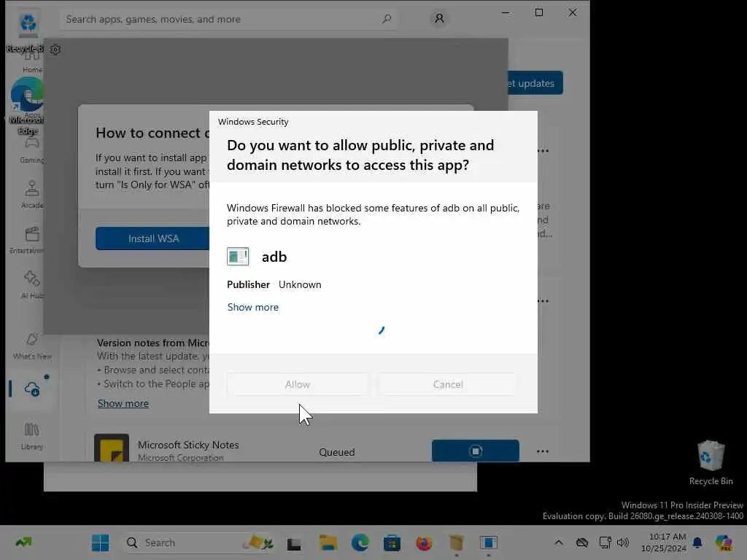Launch Firefox from the taskbar
Screen dimensions: 747x560
[424, 542]
